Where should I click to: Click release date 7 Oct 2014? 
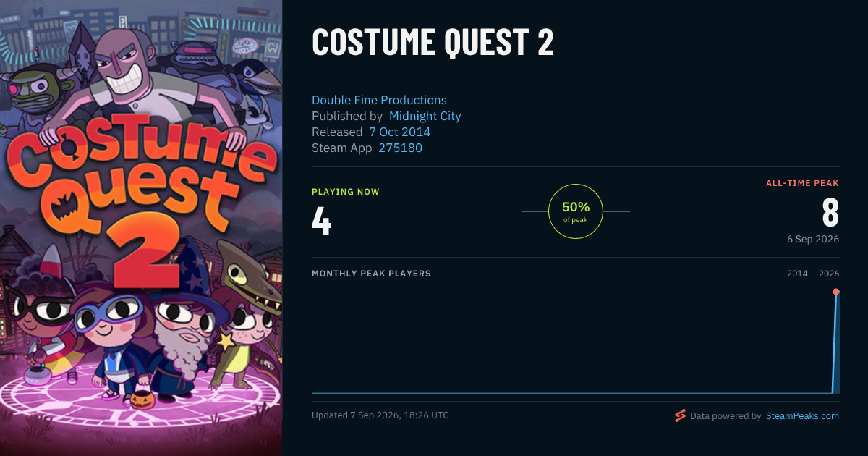tap(399, 132)
